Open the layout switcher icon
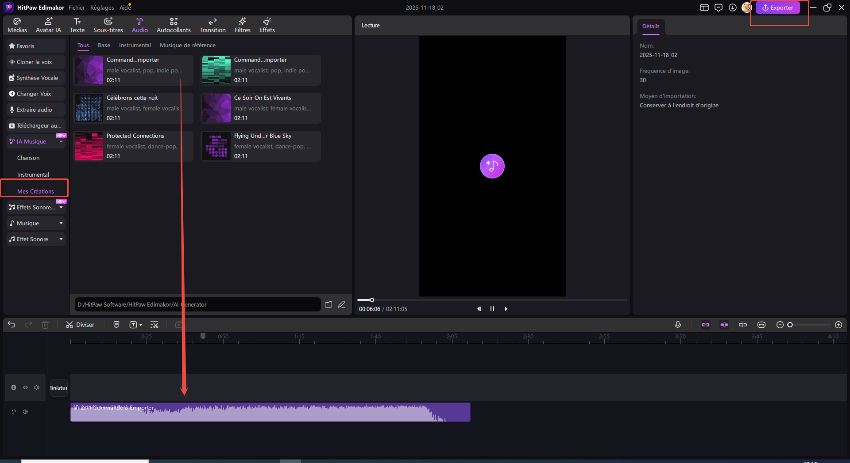The image size is (850, 463). click(x=704, y=8)
